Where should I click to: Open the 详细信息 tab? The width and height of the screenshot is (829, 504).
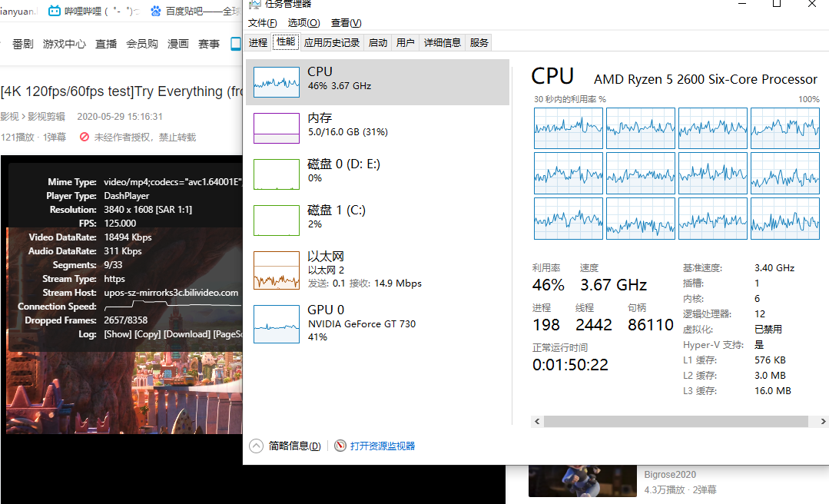tap(442, 43)
